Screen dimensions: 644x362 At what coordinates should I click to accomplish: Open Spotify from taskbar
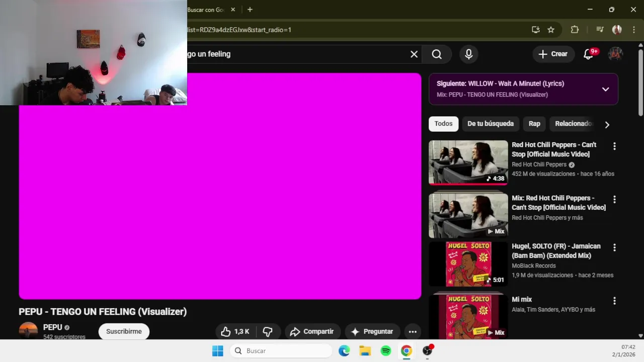(x=386, y=351)
